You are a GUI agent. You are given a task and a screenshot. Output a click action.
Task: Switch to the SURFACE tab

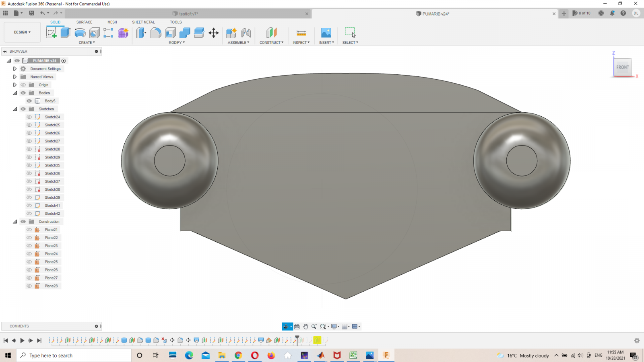pyautogui.click(x=85, y=22)
